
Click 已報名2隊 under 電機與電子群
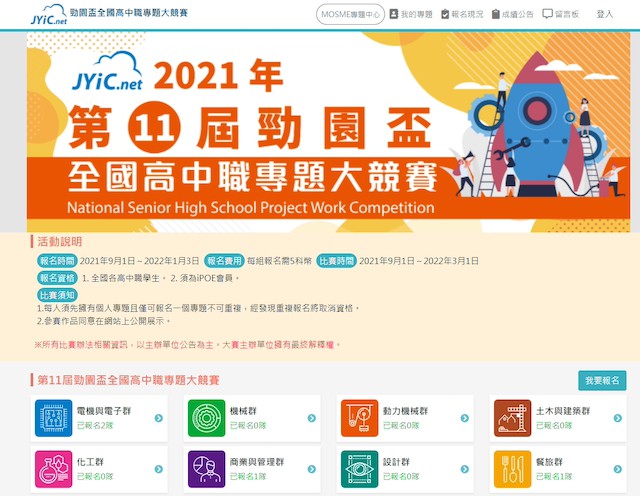(x=95, y=425)
